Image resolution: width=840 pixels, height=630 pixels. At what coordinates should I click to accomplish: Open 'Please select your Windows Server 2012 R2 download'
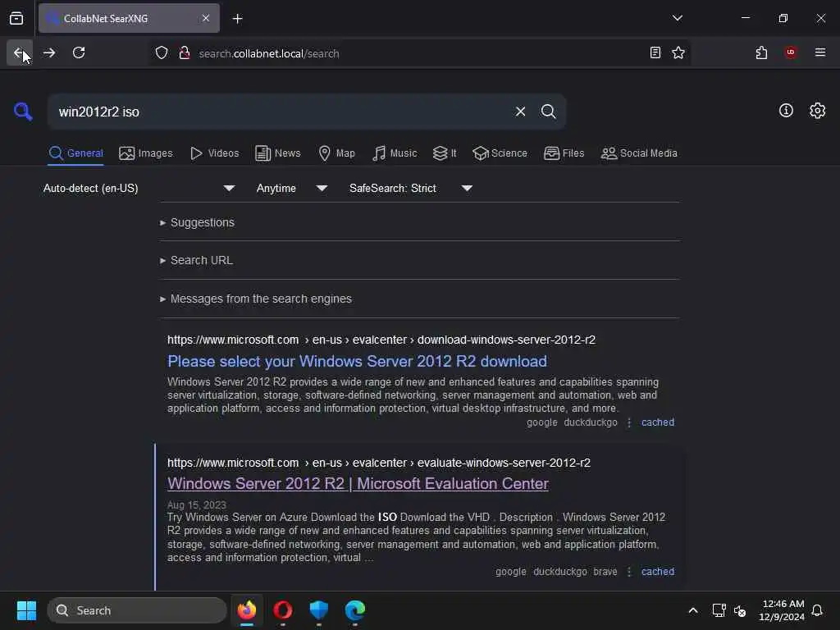click(357, 361)
